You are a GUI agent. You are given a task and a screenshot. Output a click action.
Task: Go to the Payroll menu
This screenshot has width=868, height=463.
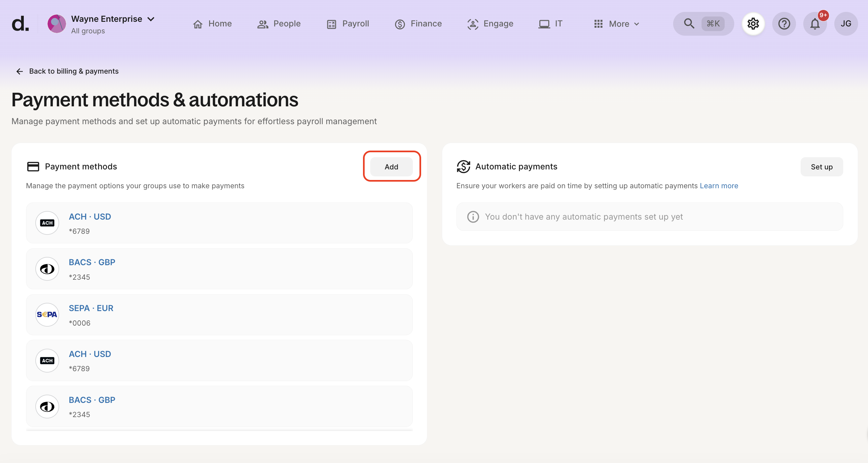348,24
